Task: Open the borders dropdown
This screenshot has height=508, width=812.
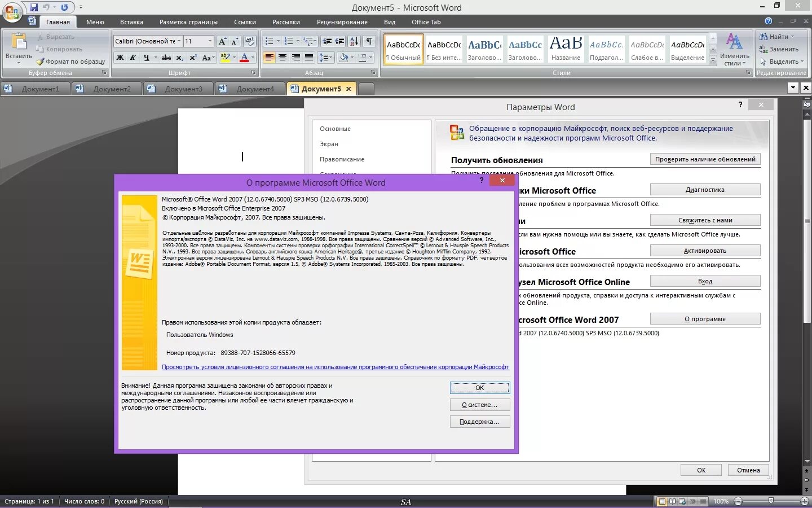Action: pos(370,58)
